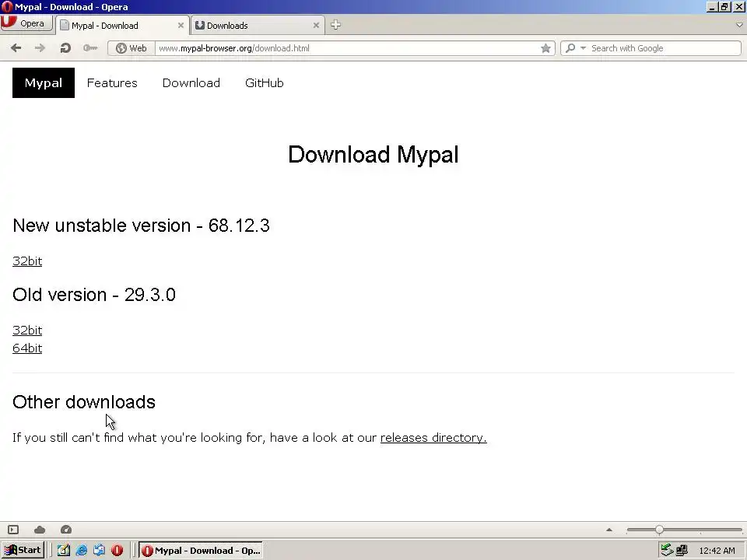Viewport: 747px width, 560px height.
Task: Close the Mypal - Download tab
Action: [181, 26]
